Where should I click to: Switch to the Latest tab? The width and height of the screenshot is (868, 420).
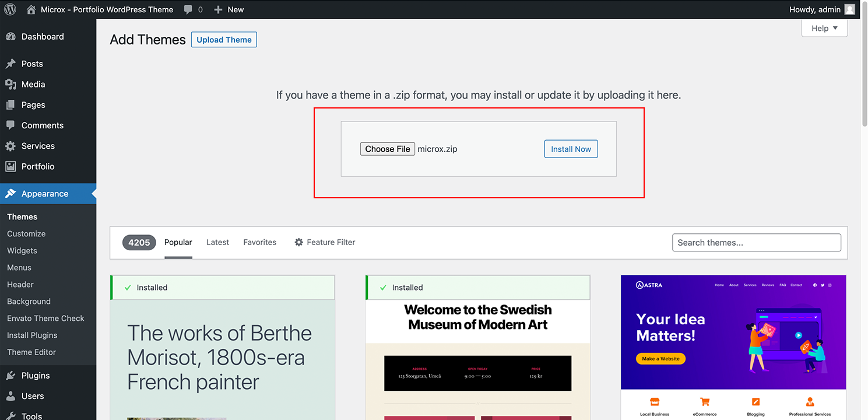click(x=217, y=242)
